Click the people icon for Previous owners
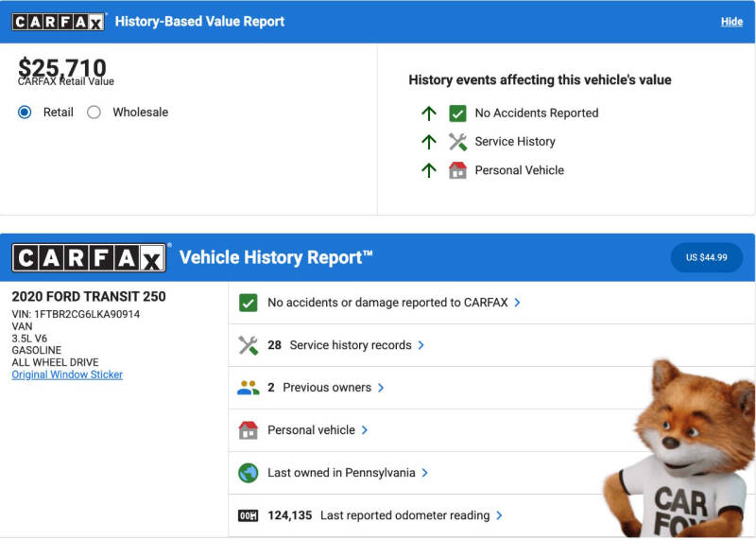The height and width of the screenshot is (540, 756). coord(248,388)
